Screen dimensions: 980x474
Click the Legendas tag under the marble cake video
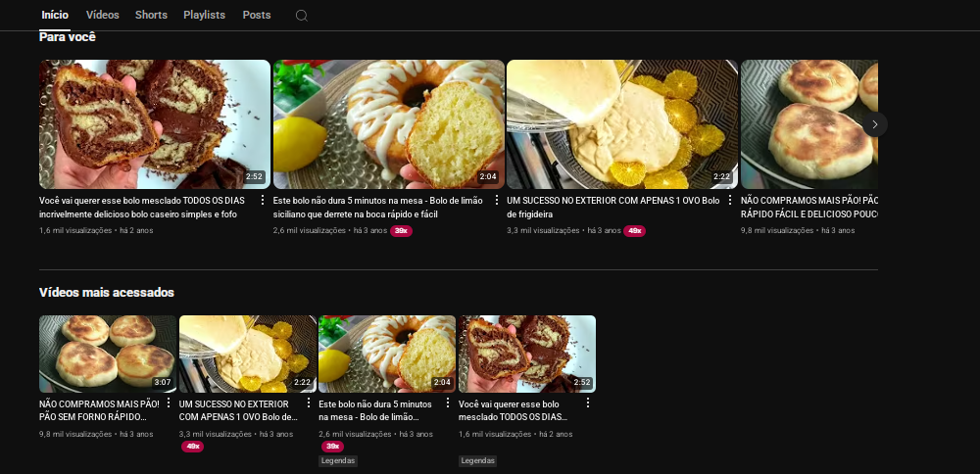(477, 461)
